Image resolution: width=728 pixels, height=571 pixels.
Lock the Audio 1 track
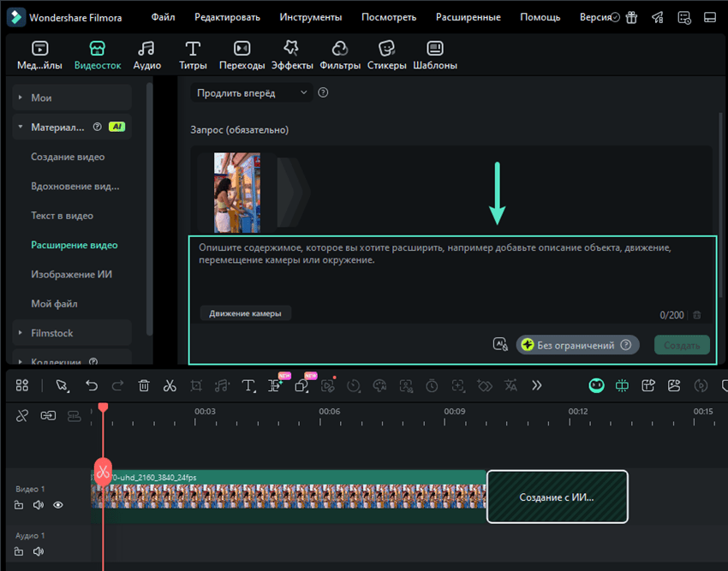pos(19,551)
